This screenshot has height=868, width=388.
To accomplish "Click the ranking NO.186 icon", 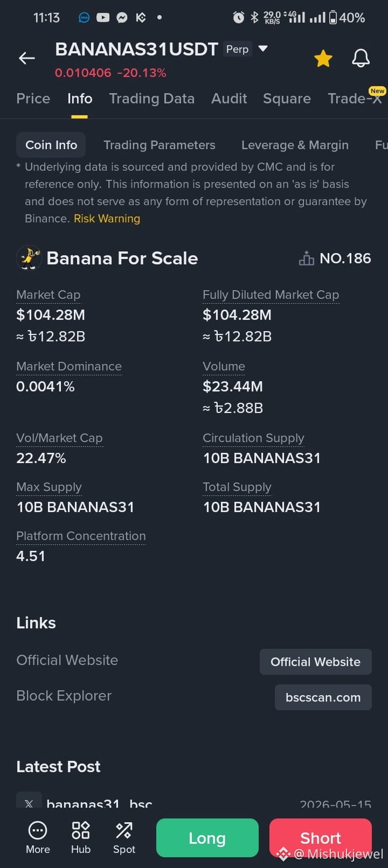I will coord(307,258).
